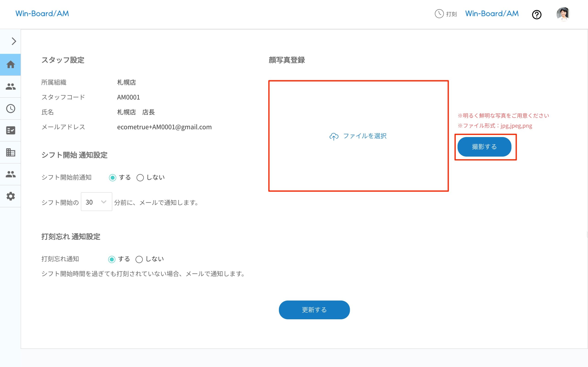This screenshot has width=588, height=367.
Task: Open the clock attendance icon in the sidebar
Action: click(x=10, y=108)
